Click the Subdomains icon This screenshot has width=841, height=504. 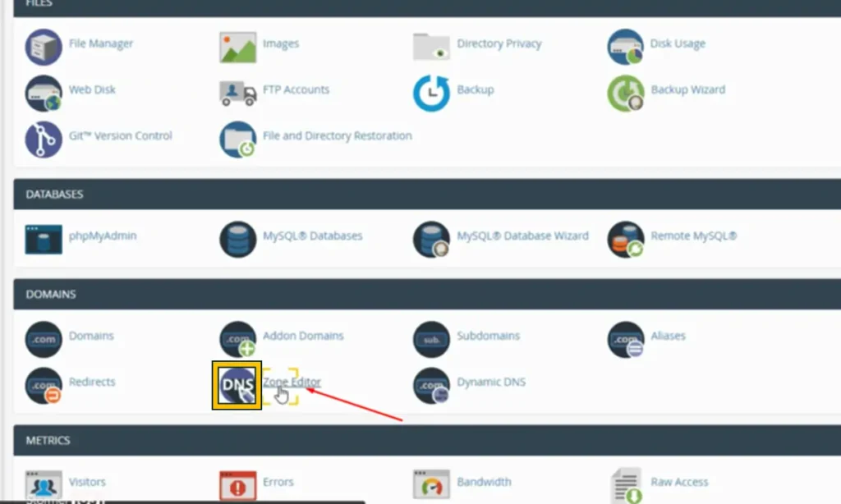[431, 339]
